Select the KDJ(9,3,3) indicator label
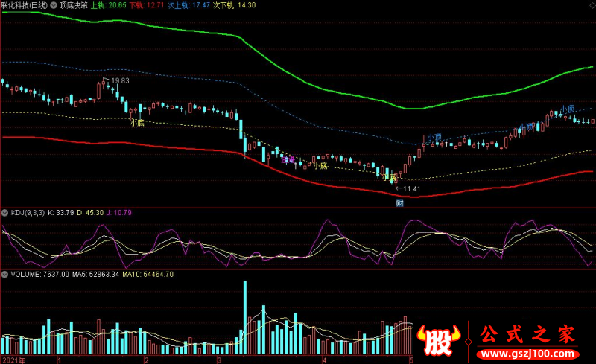Viewport: 596px width, 364px height. tap(28, 213)
